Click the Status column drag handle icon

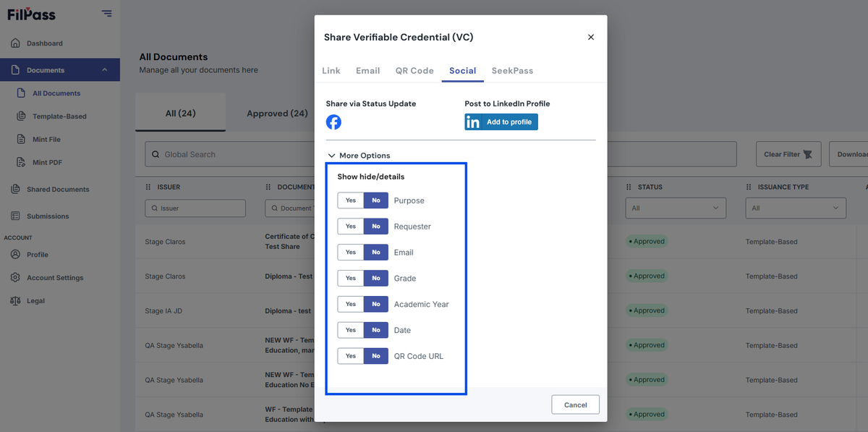point(629,187)
